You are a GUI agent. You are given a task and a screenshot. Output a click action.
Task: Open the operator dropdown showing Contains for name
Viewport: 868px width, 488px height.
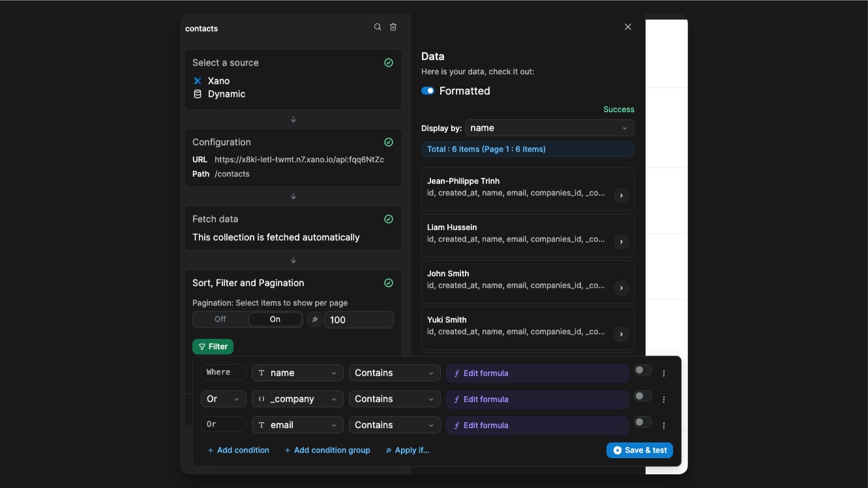pyautogui.click(x=394, y=373)
